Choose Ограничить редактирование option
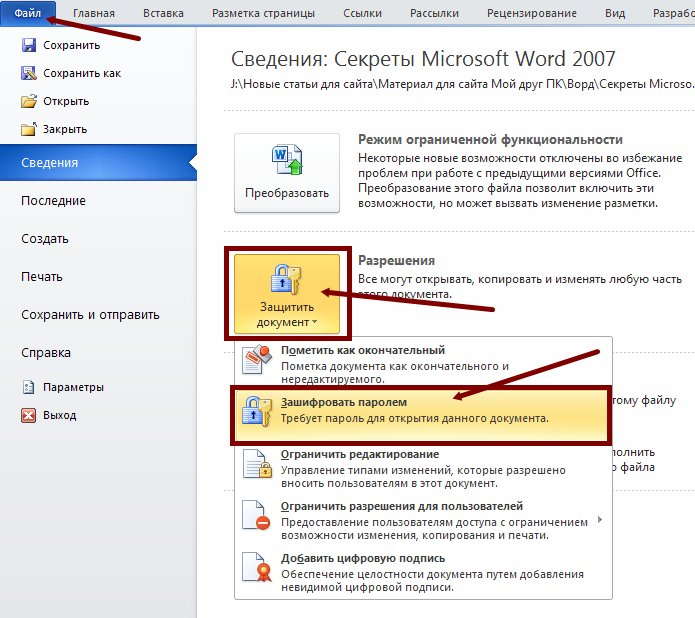This screenshot has width=695, height=618. pos(423,468)
